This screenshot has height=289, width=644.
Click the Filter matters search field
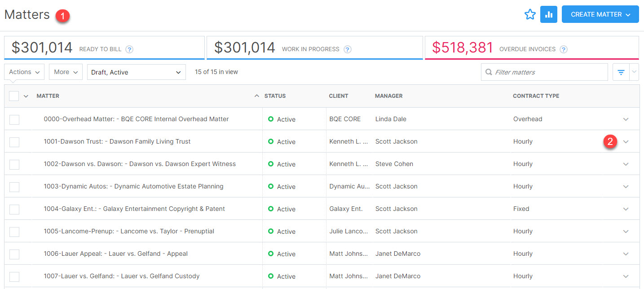pyautogui.click(x=548, y=72)
